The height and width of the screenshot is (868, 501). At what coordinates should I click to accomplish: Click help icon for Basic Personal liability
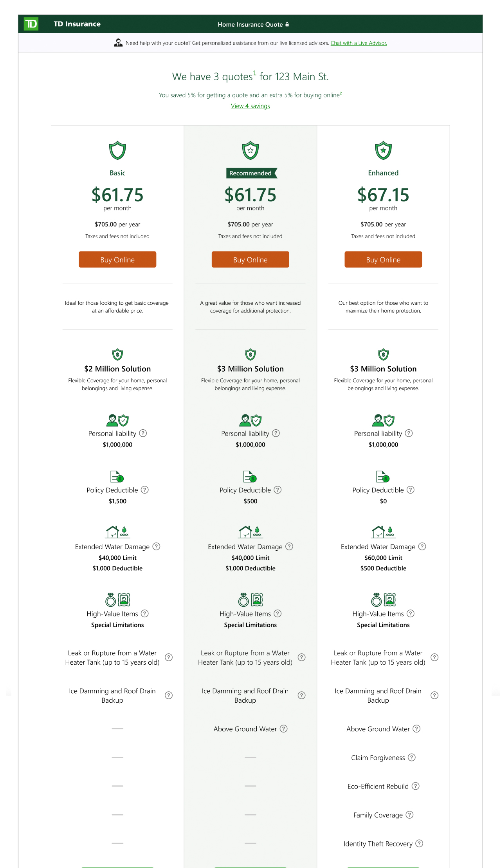143,433
